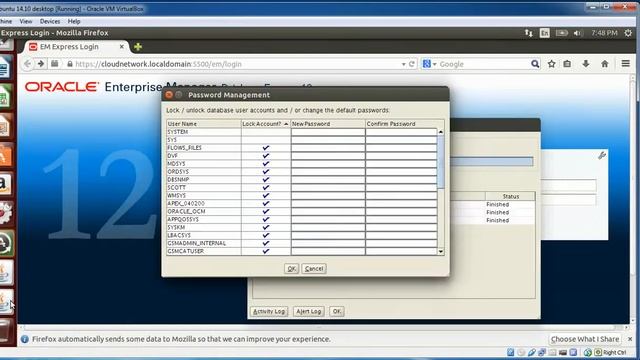640x360 pixels.
Task: Open the URL bar history dropdown
Action: tap(403, 64)
